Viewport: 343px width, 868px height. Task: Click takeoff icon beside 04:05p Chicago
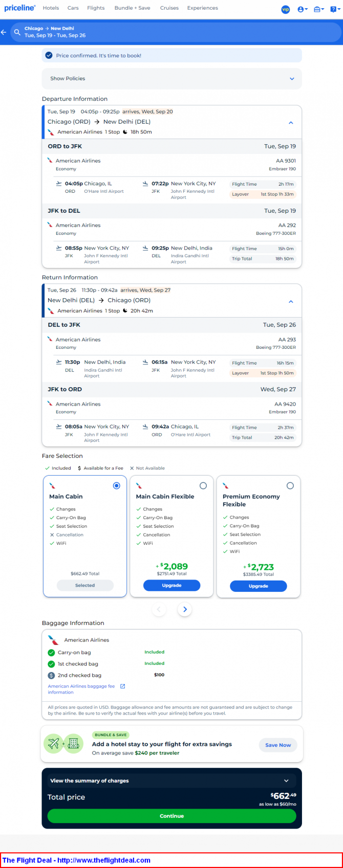59,184
